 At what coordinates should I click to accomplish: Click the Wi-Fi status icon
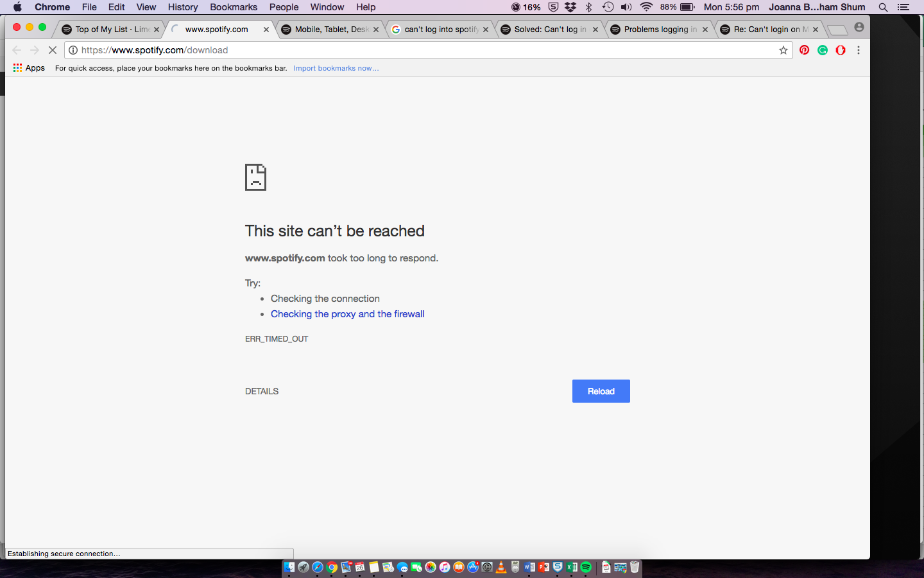point(646,7)
